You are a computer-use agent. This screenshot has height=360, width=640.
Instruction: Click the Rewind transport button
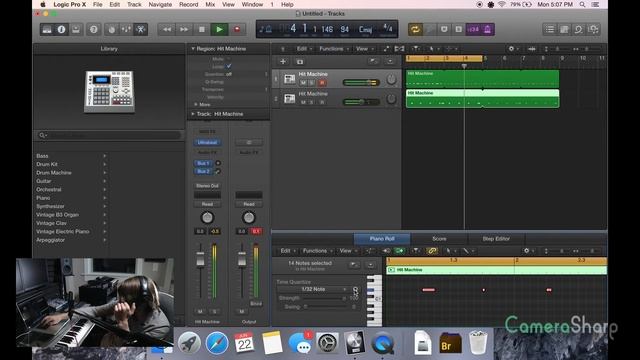pos(167,29)
